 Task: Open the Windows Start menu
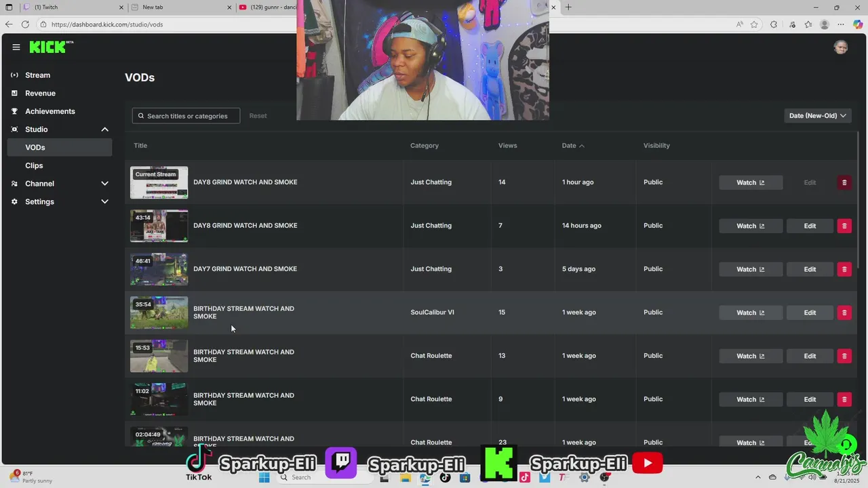(x=264, y=477)
